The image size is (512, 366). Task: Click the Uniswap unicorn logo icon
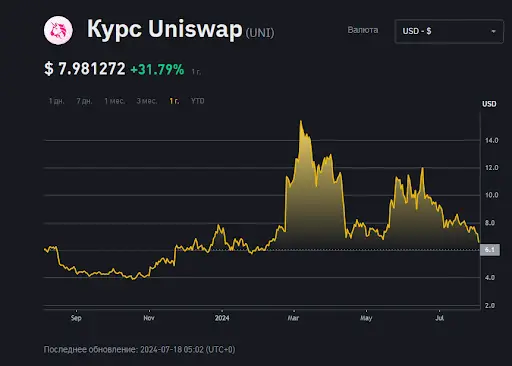pyautogui.click(x=58, y=30)
